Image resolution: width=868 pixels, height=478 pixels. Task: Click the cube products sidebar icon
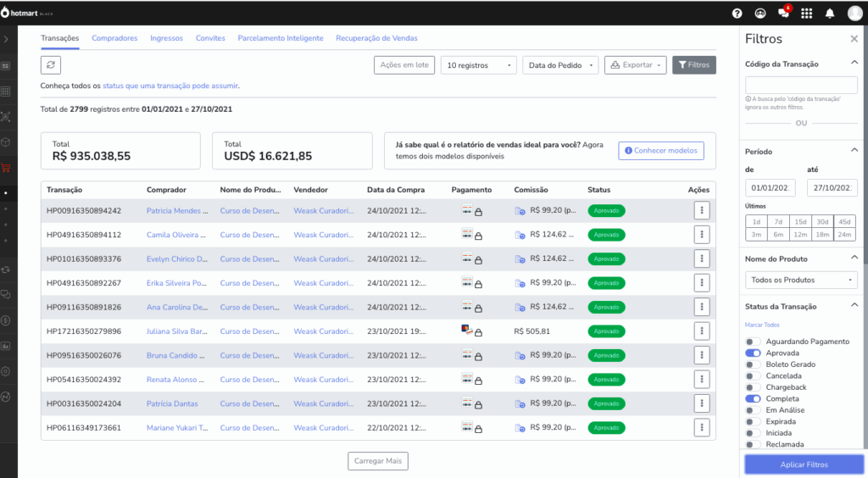click(x=6, y=142)
